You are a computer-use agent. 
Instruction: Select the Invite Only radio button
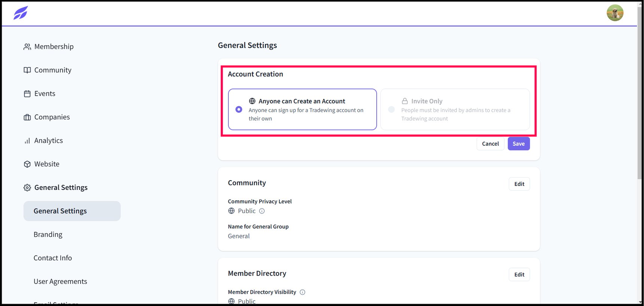(391, 109)
